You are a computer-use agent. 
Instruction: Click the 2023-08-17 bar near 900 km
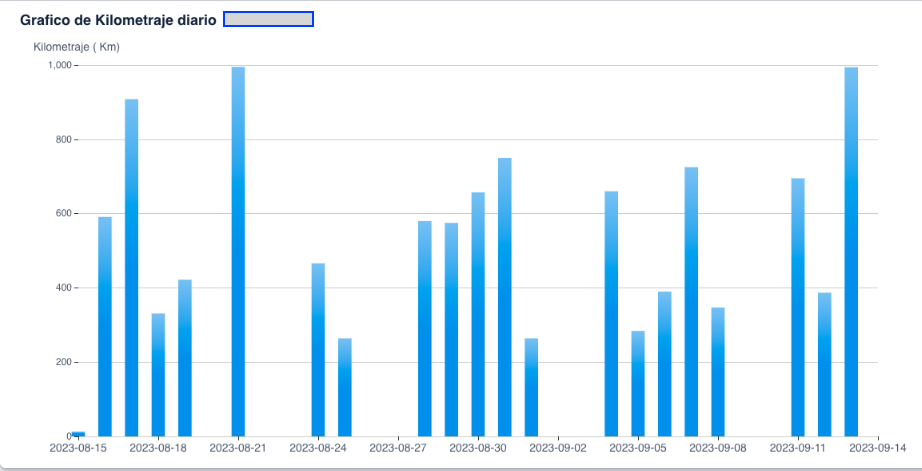(x=131, y=268)
